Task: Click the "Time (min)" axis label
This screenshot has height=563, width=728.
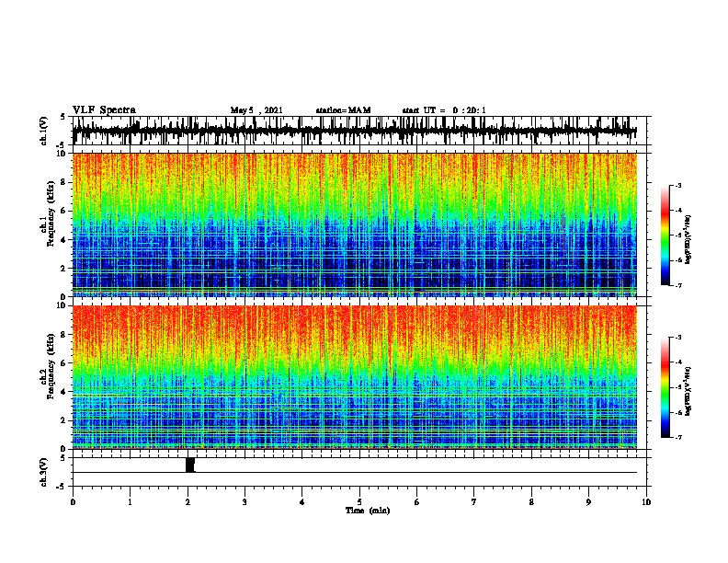Action: (368, 511)
